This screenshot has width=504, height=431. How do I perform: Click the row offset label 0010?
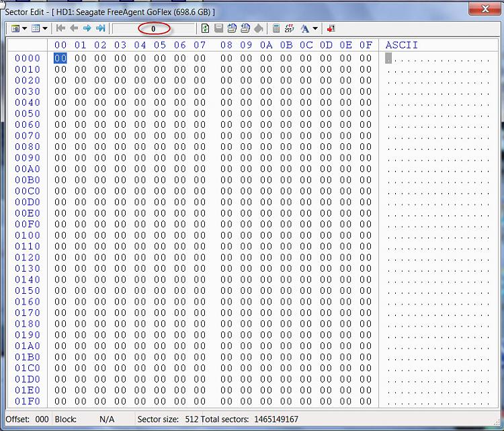coord(28,69)
